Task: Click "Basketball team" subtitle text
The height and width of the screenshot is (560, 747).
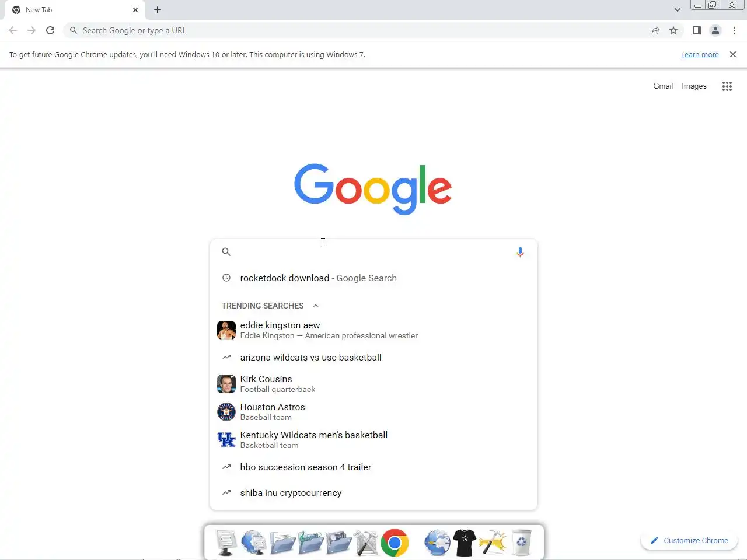Action: coord(269,445)
